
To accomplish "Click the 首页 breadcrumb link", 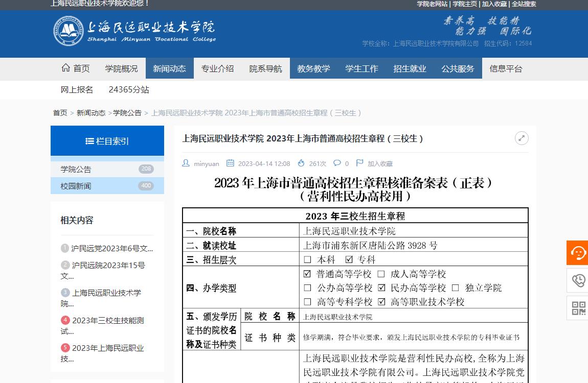I will click(60, 113).
